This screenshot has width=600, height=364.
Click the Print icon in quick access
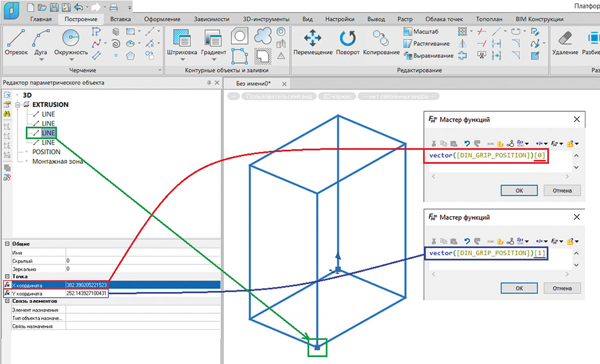[113, 7]
